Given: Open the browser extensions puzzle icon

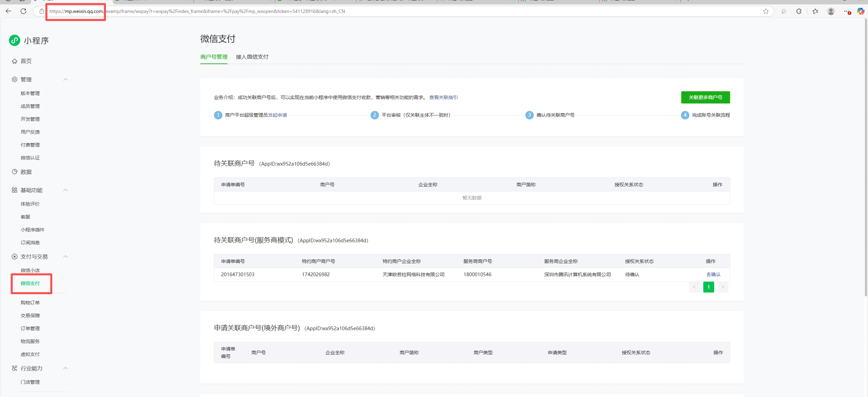Looking at the screenshot, I should 799,11.
